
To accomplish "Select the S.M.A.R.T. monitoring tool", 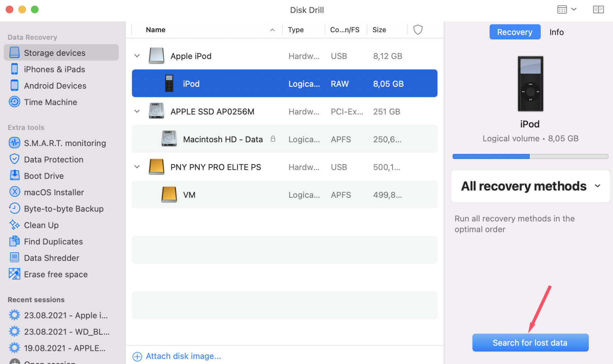I will [65, 143].
